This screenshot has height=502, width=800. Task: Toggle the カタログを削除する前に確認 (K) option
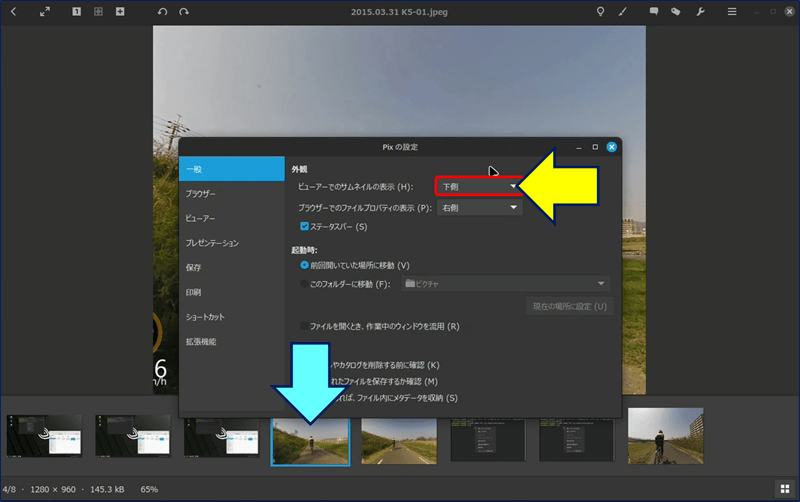(385, 365)
